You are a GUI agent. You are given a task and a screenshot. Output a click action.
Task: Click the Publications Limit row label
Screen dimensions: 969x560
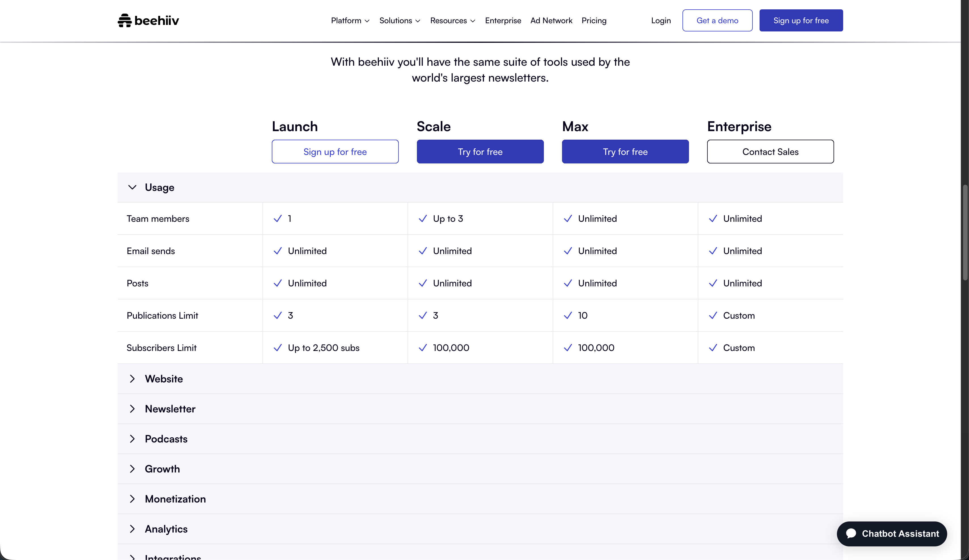tap(162, 315)
